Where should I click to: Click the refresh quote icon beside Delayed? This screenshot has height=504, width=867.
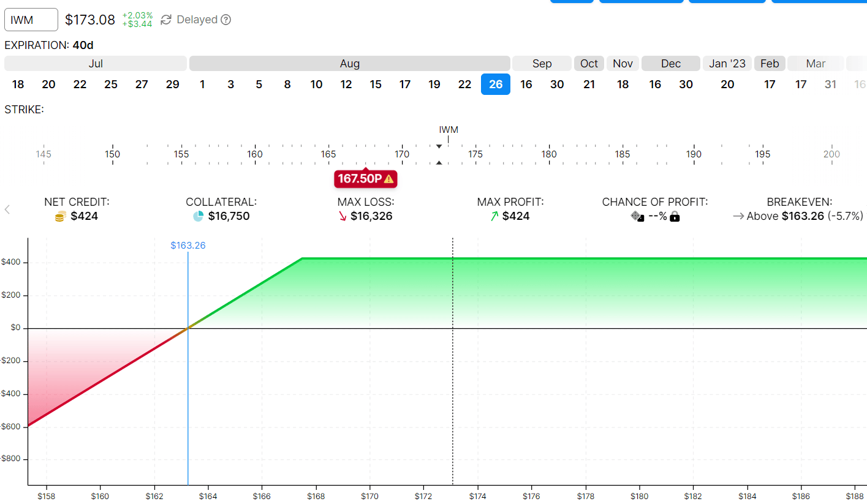click(x=166, y=20)
